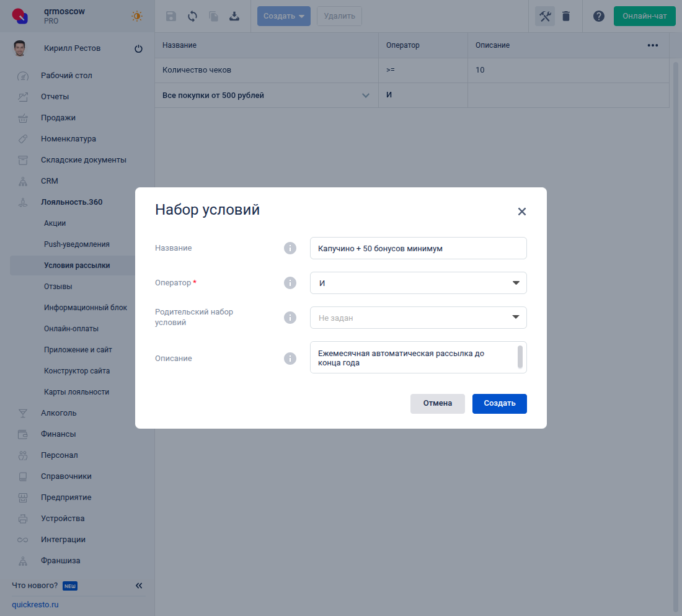The height and width of the screenshot is (616, 682).
Task: Select Push-уведомления menu item
Action: coord(76,244)
